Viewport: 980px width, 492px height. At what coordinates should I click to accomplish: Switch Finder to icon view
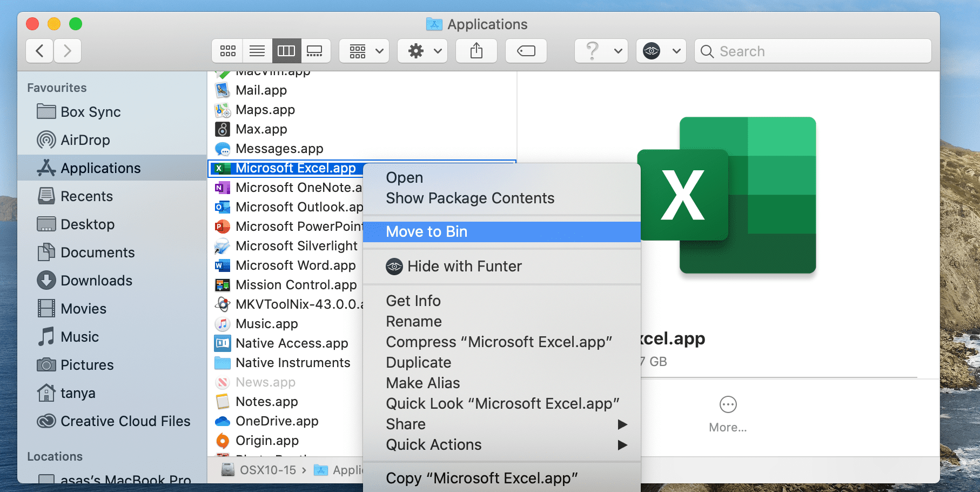(228, 50)
